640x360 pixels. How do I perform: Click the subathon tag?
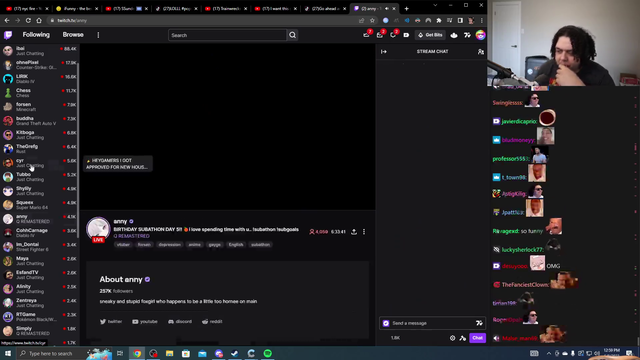pos(260,244)
